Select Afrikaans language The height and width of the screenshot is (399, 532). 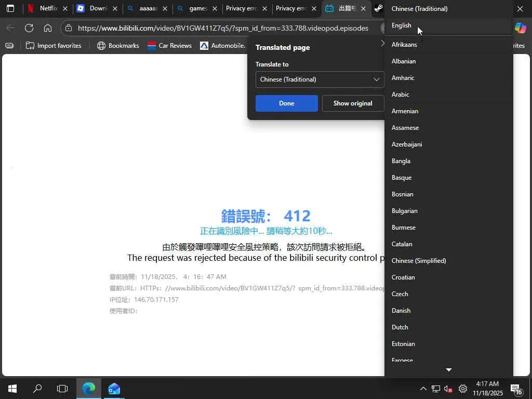click(448, 45)
